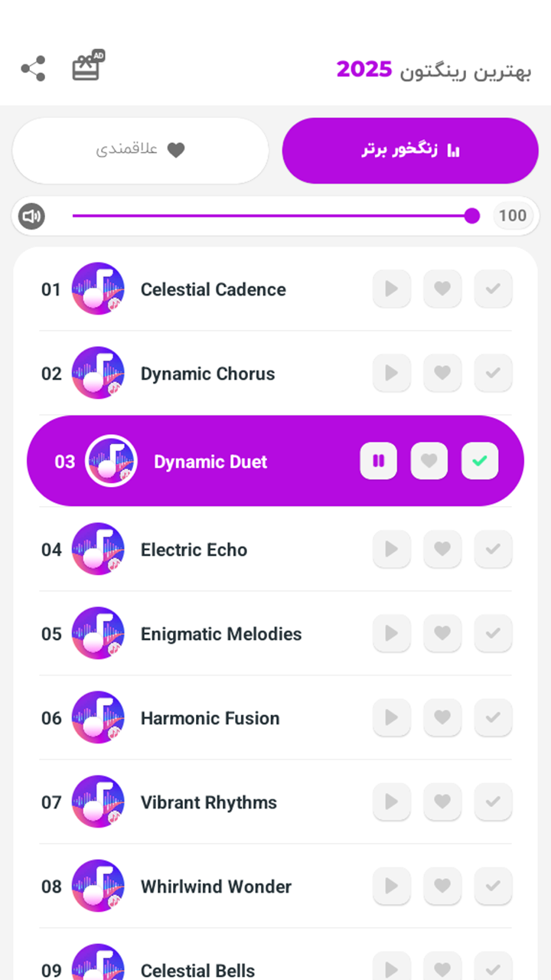The width and height of the screenshot is (551, 980).
Task: Click the volume slider handle
Action: 472,216
